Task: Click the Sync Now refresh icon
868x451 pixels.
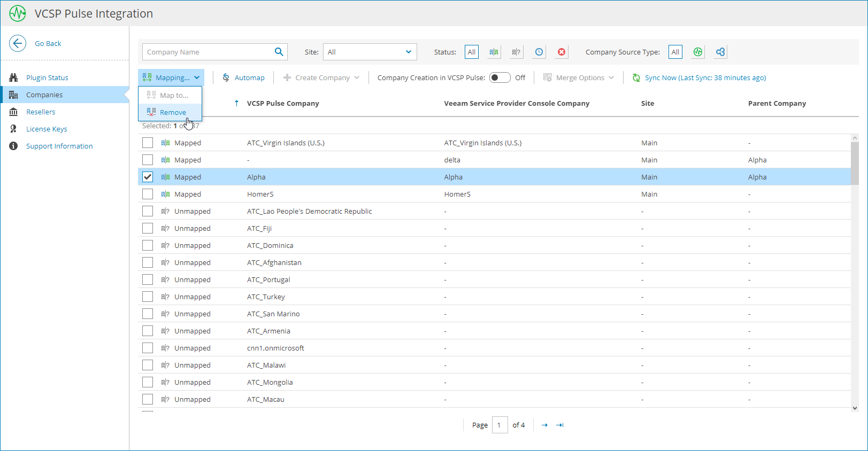Action: (636, 77)
